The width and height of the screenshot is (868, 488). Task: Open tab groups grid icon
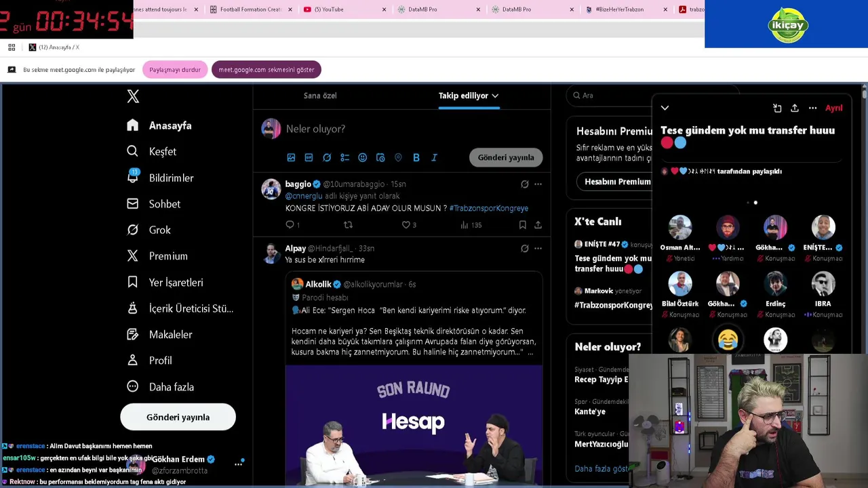pyautogui.click(x=12, y=47)
